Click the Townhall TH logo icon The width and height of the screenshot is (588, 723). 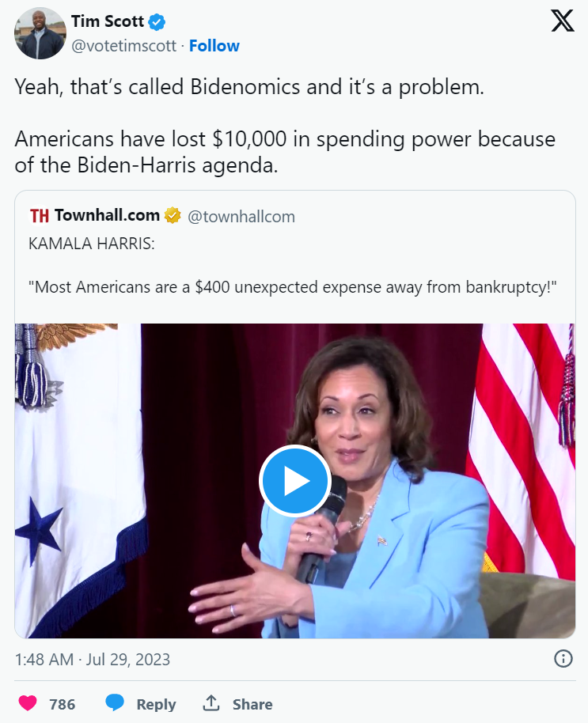40,215
